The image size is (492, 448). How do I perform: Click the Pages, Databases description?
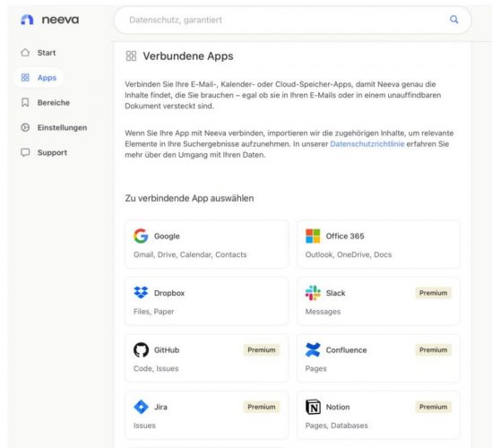click(336, 426)
